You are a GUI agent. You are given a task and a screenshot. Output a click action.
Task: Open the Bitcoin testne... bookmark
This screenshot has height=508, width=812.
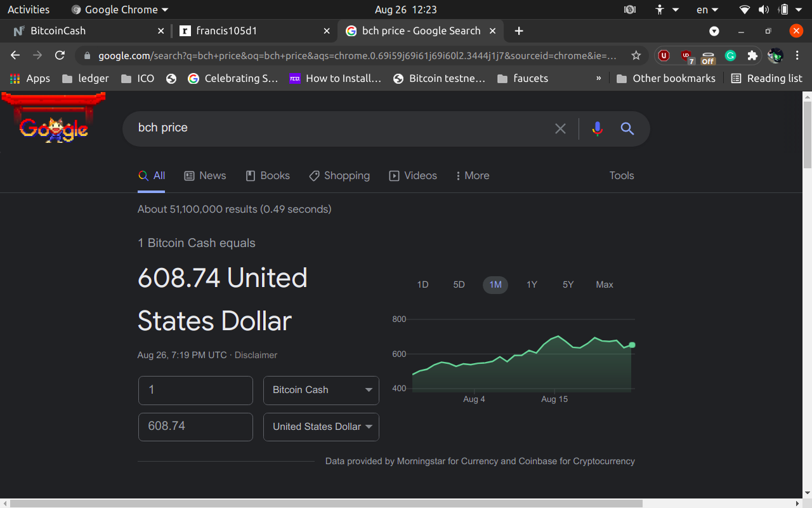pos(439,79)
